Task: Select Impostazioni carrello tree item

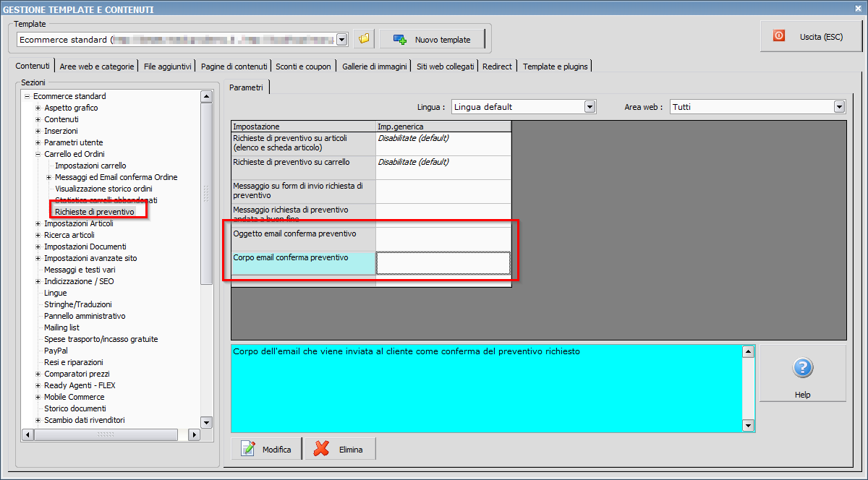Action: (90, 166)
